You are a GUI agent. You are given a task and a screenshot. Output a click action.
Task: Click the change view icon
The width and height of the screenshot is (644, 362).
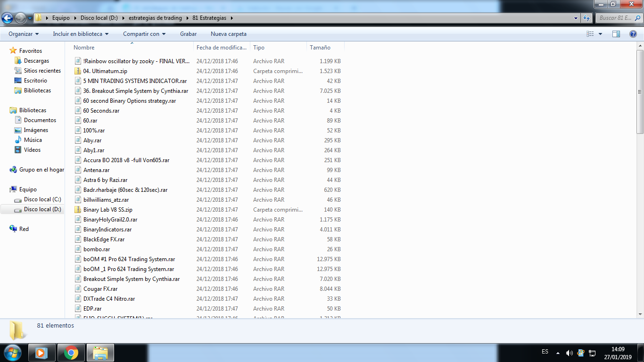point(590,34)
